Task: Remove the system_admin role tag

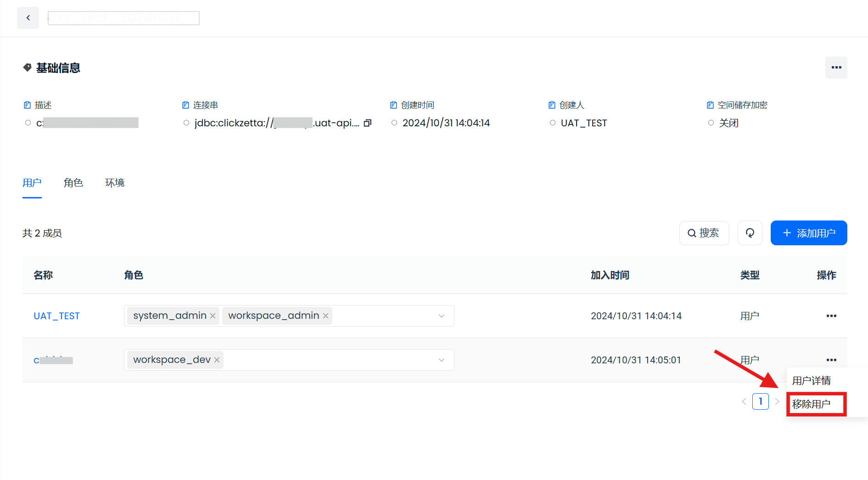Action: pyautogui.click(x=213, y=316)
